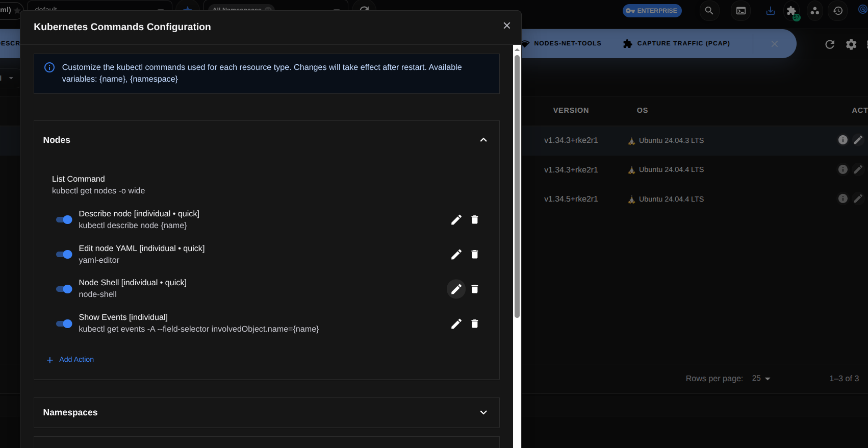Show info for the v1.34.5+rke2r1 node
The width and height of the screenshot is (868, 448).
tap(843, 198)
